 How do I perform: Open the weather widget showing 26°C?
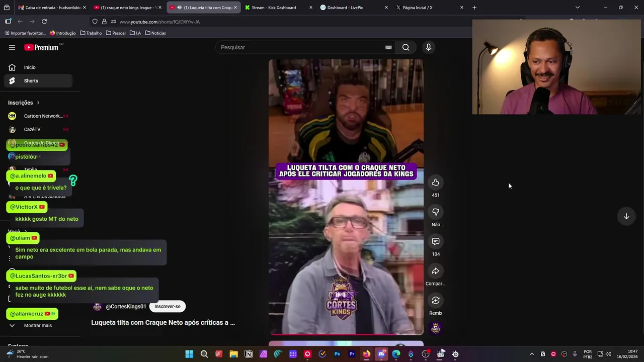tap(28, 354)
